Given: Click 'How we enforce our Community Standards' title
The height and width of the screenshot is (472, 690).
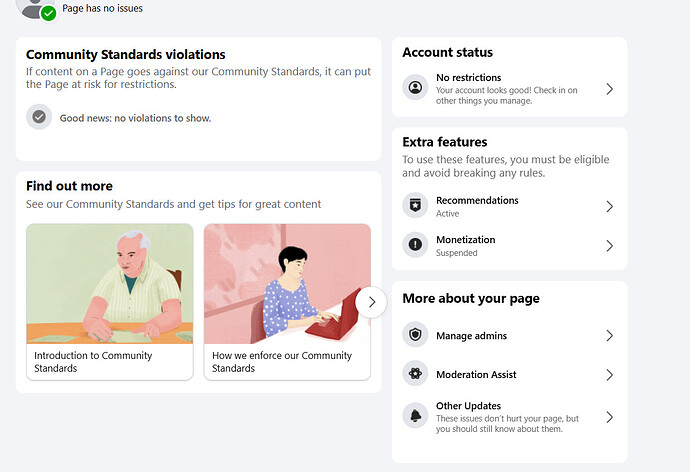Looking at the screenshot, I should point(282,361).
